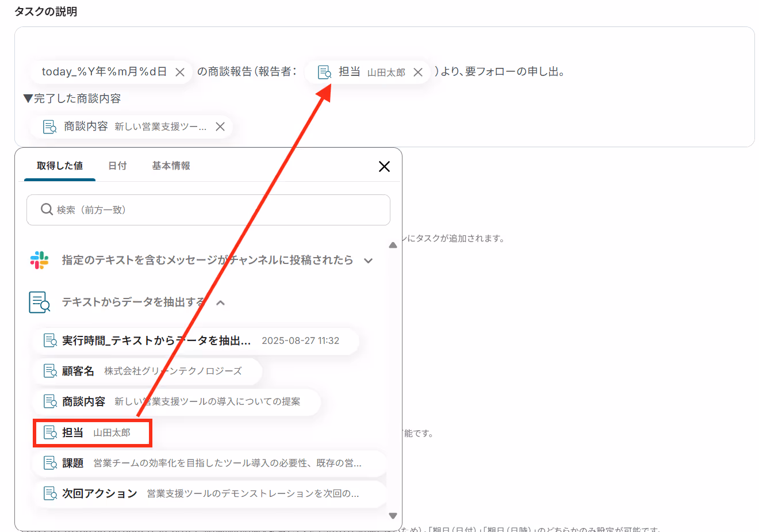The height and width of the screenshot is (532, 759).
Task: Click the Slack icon beside trigger step
Action: (x=39, y=260)
